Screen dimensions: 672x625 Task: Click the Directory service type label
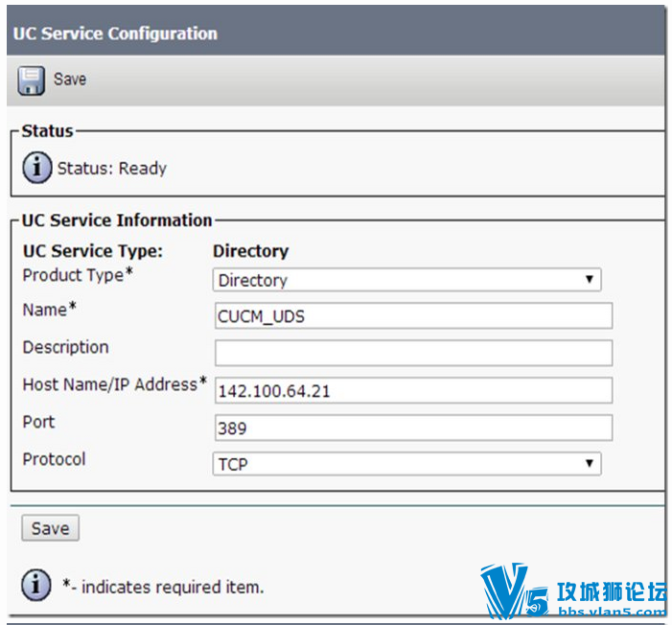pos(251,251)
